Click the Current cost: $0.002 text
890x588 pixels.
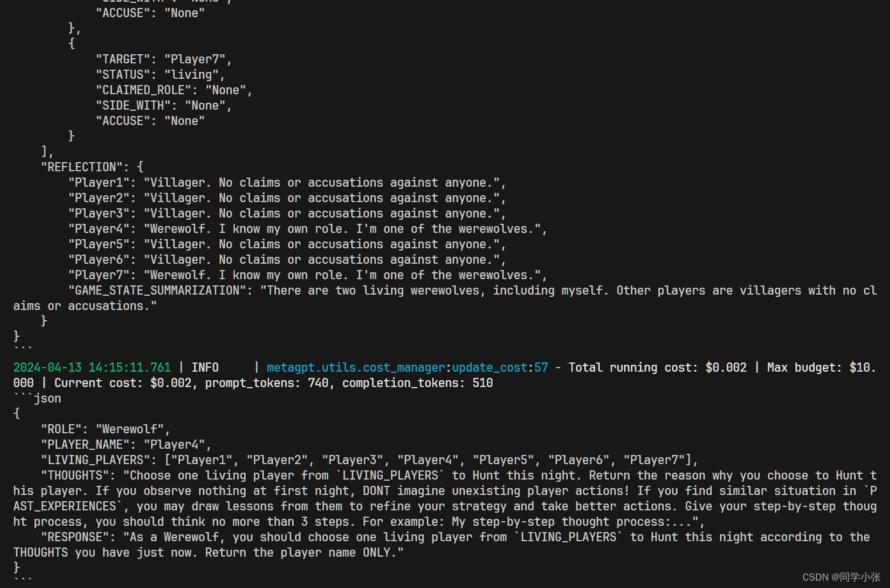pyautogui.click(x=123, y=383)
